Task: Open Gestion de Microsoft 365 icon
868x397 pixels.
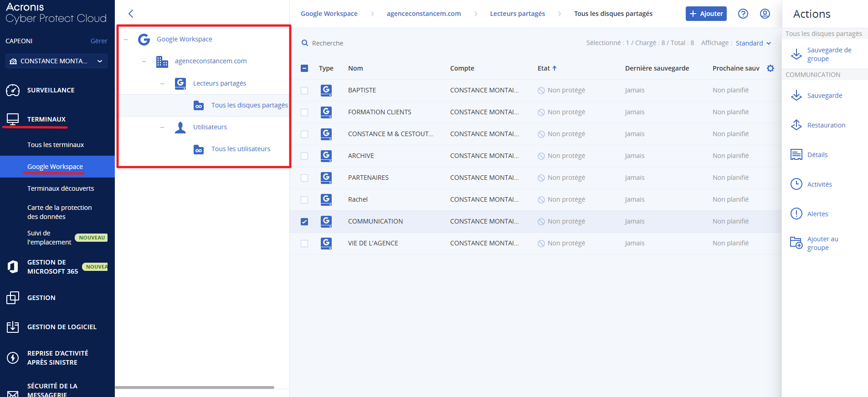Action: pyautogui.click(x=13, y=267)
